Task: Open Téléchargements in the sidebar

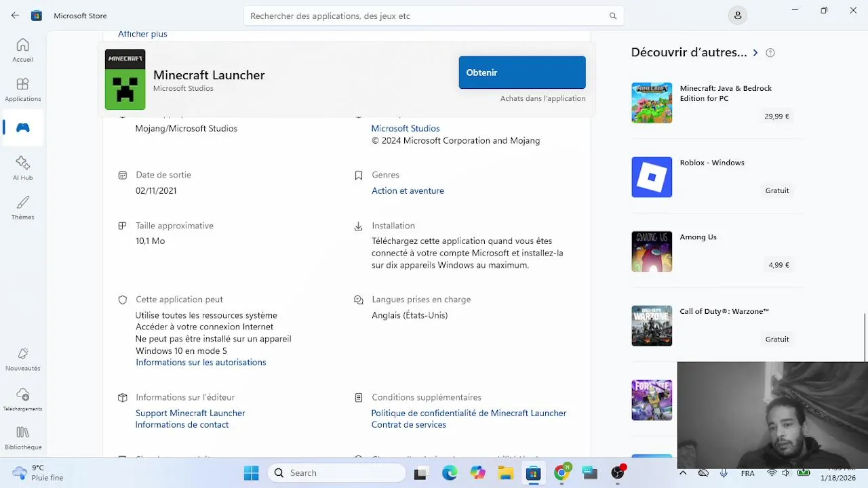Action: [x=23, y=399]
